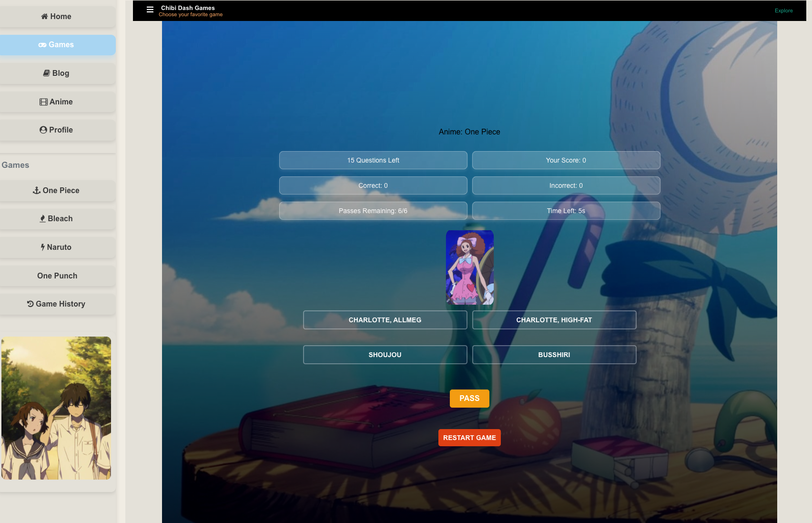Click the Game History clock icon
This screenshot has width=812, height=523.
(30, 304)
